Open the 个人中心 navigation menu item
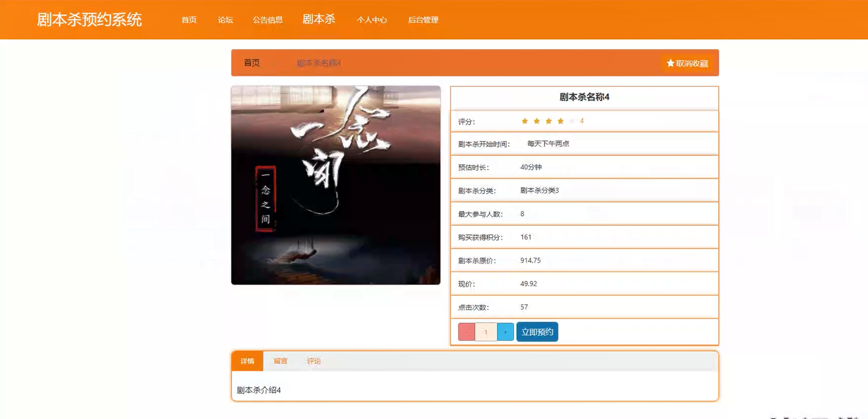868x419 pixels. click(372, 20)
